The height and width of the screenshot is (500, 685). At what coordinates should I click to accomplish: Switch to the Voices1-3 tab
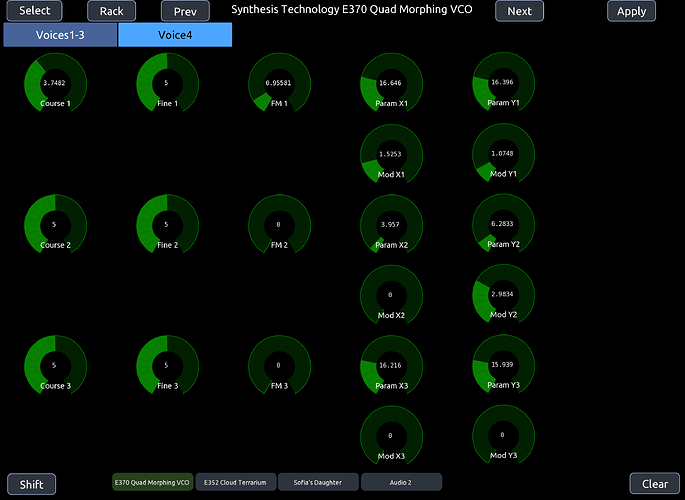[61, 35]
